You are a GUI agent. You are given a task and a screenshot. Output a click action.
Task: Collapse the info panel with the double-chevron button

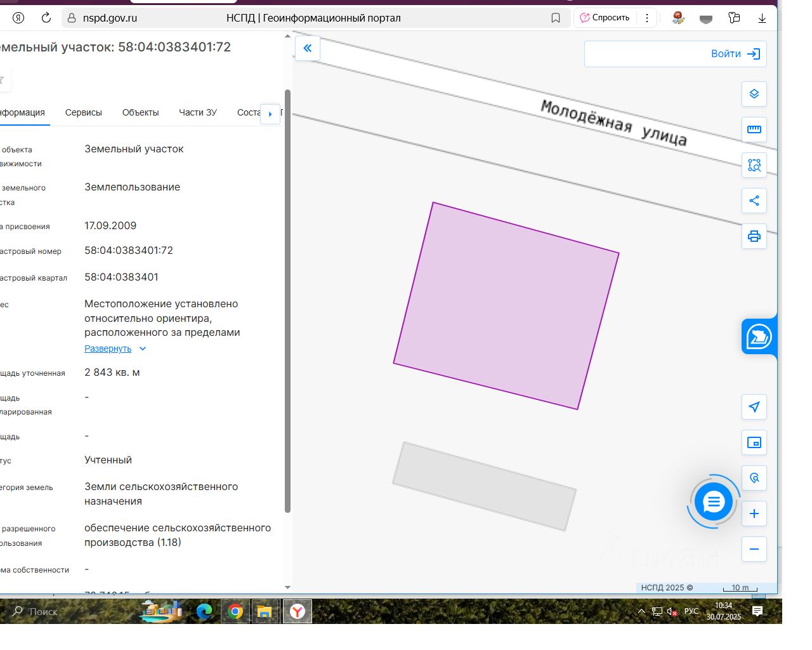coord(308,48)
